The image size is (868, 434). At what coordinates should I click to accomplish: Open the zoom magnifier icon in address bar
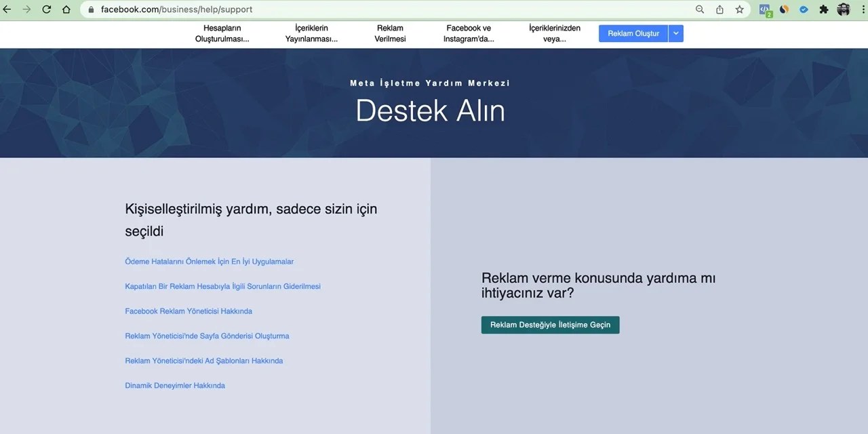(700, 9)
